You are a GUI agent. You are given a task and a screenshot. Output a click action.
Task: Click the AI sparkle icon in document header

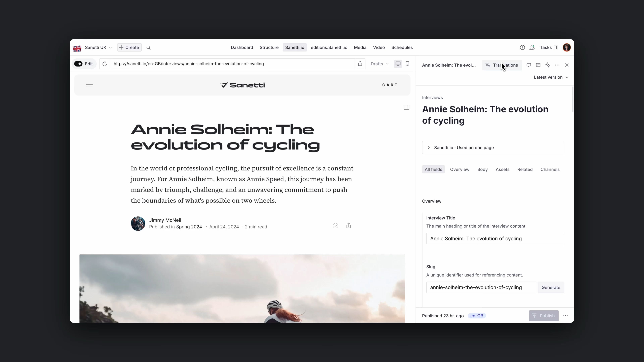coord(548,65)
